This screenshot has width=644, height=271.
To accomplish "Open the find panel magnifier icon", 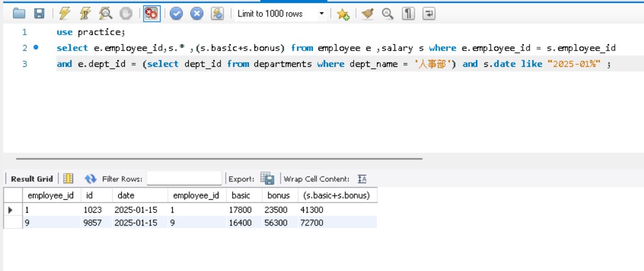I will [387, 13].
